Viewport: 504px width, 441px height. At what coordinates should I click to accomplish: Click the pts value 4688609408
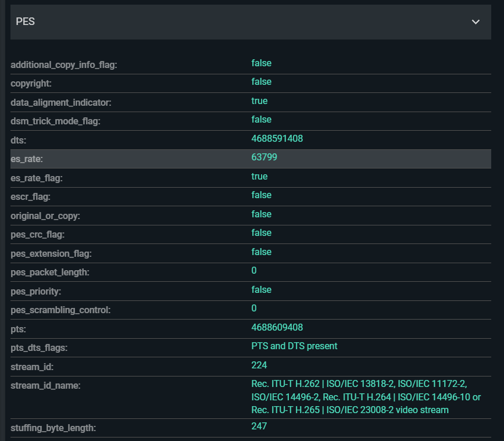click(x=277, y=327)
